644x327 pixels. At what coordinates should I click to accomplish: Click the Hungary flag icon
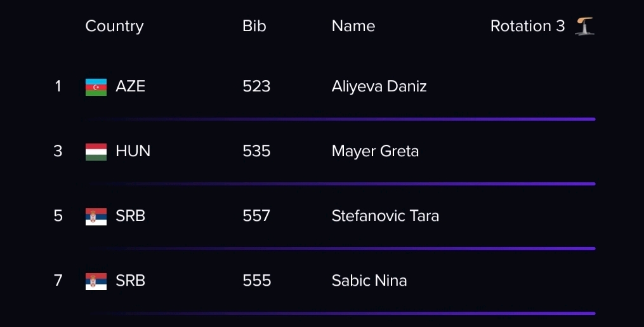[96, 152]
